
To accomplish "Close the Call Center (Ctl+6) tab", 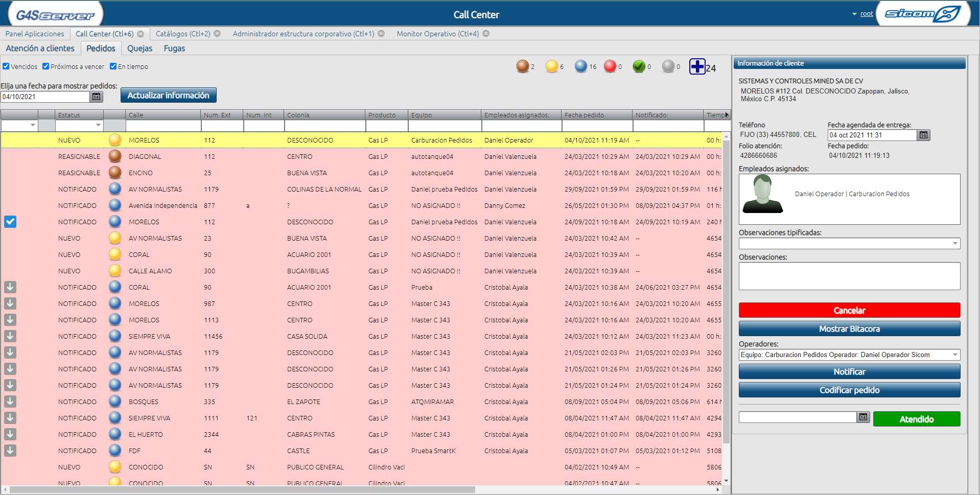I will coord(141,34).
